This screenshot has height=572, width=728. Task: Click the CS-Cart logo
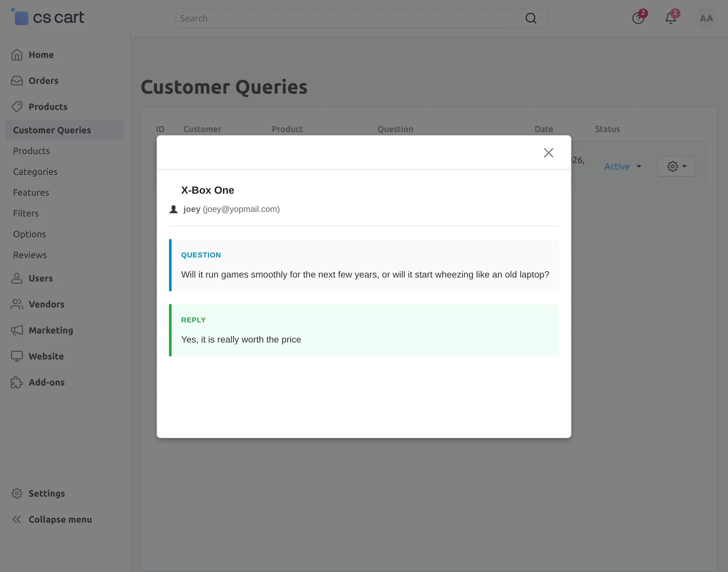tap(47, 17)
